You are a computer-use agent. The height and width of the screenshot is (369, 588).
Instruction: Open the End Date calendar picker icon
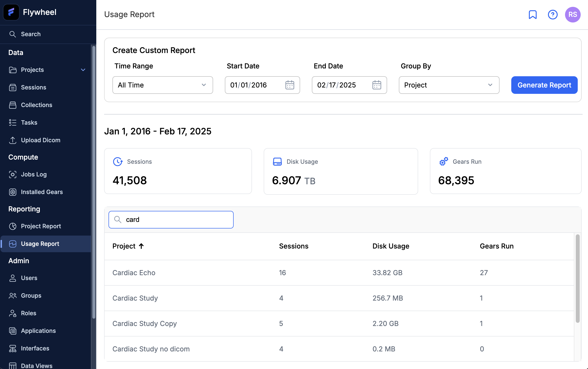pos(377,85)
